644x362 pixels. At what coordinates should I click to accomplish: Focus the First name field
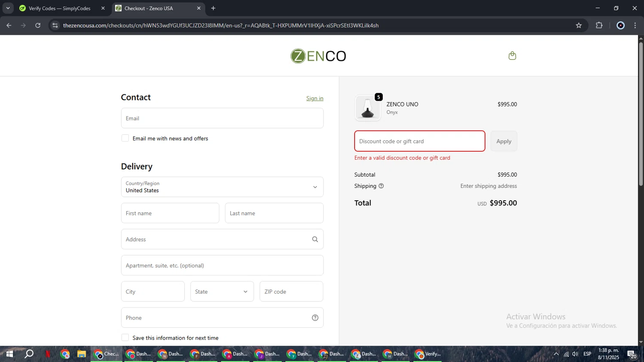click(170, 213)
